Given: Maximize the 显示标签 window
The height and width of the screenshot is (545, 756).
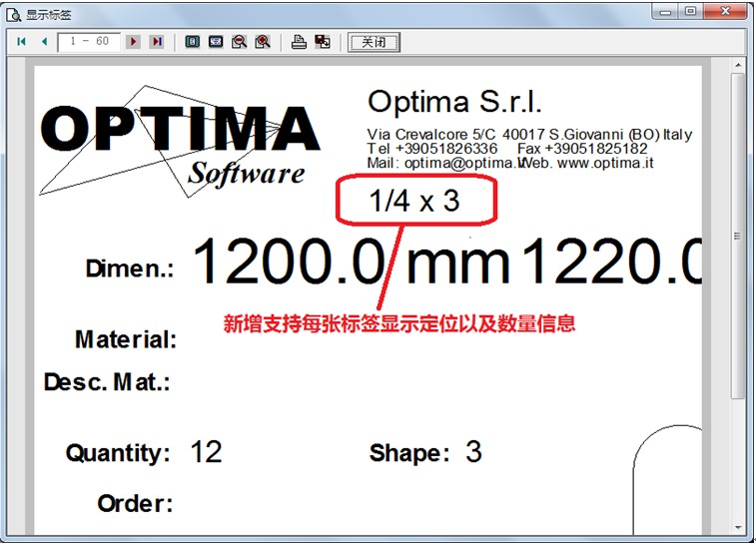Looking at the screenshot, I should 690,12.
